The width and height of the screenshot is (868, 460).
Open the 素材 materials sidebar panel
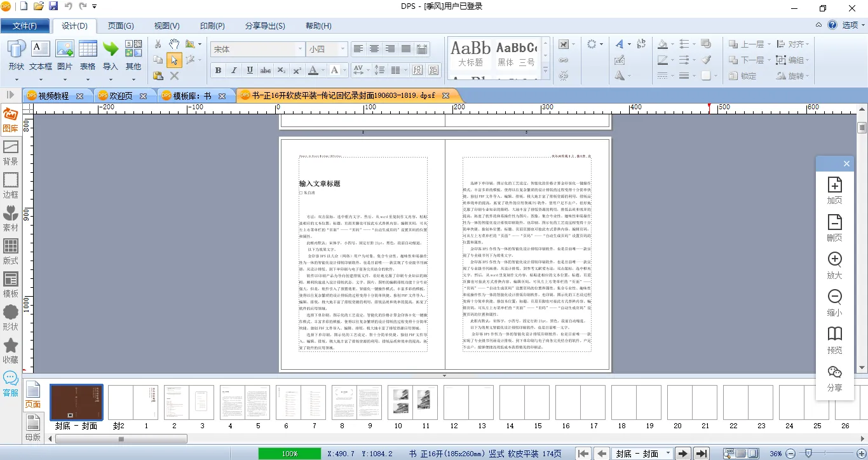tap(11, 218)
